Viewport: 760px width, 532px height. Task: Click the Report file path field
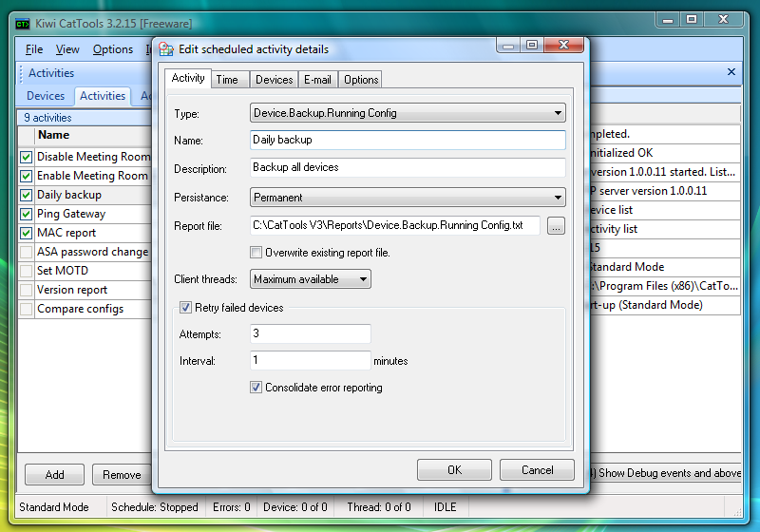pos(395,225)
